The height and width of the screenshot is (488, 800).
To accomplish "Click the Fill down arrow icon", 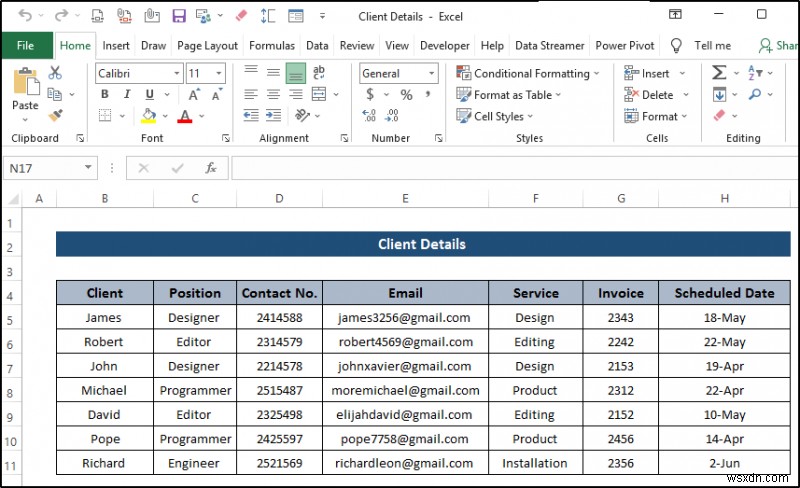I will (719, 94).
